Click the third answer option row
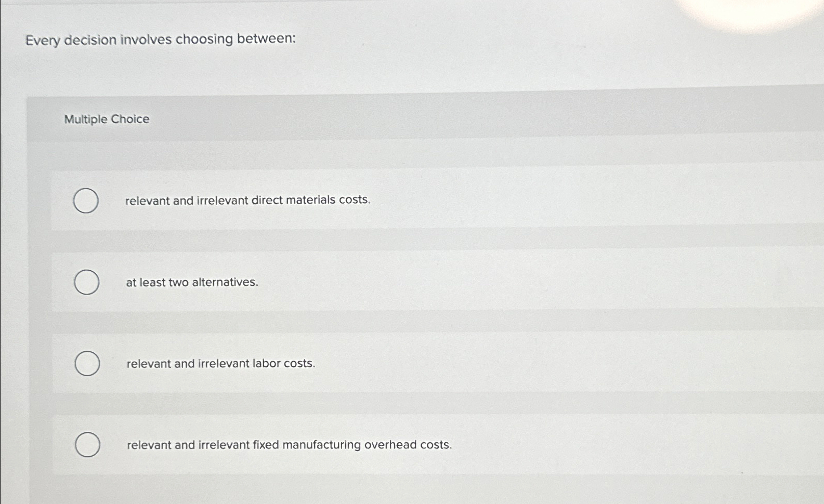 pyautogui.click(x=364, y=364)
